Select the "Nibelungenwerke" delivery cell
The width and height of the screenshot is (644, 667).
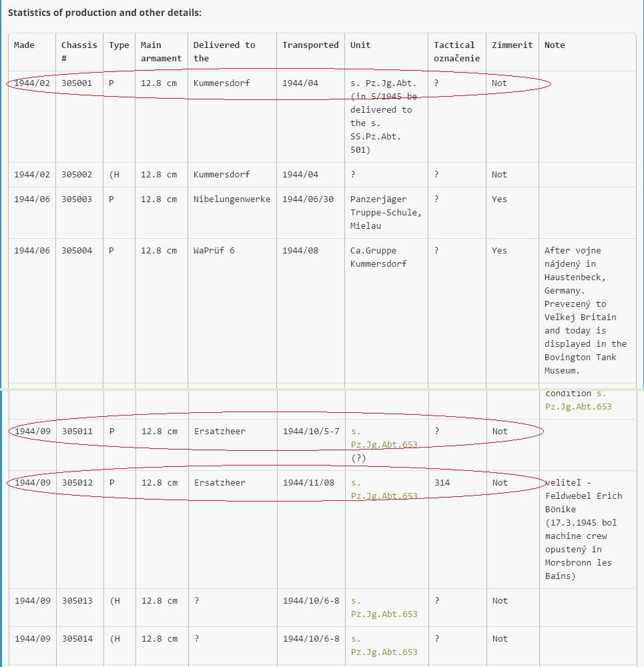232,199
